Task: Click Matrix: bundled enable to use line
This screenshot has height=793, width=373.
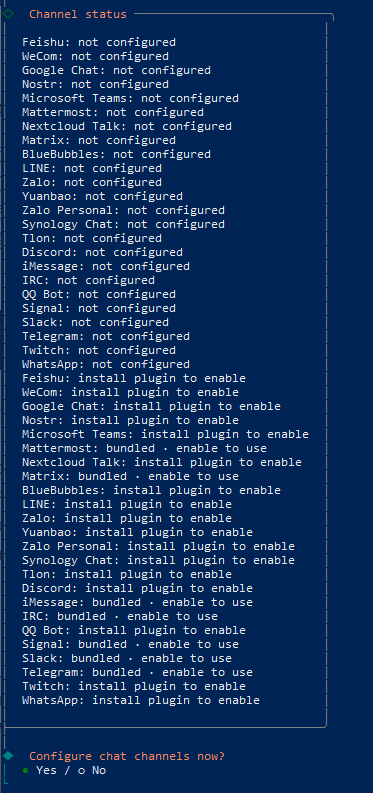Action: coord(130,476)
